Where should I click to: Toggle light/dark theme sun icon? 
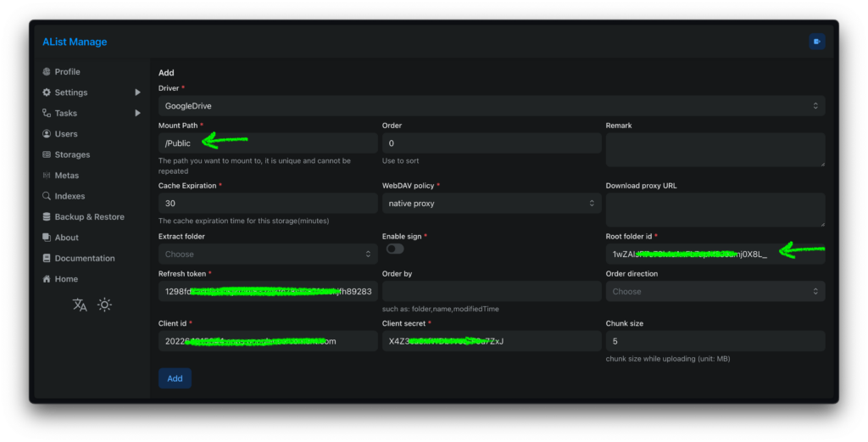(104, 305)
